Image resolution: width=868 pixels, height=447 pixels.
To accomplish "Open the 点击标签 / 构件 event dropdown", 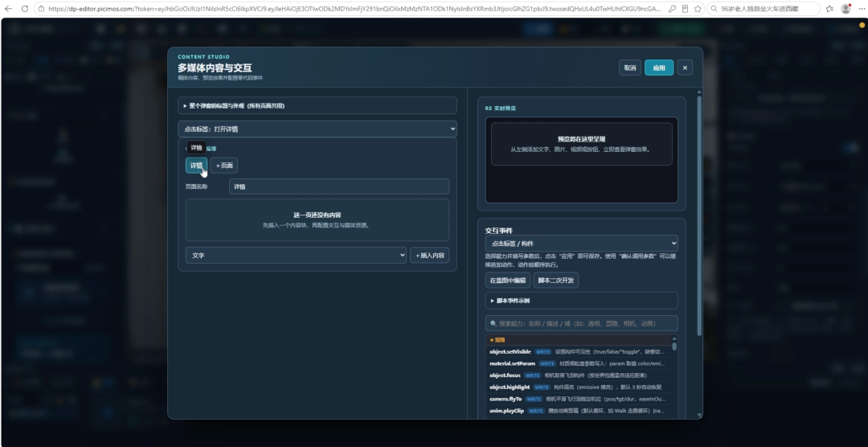I will (581, 243).
